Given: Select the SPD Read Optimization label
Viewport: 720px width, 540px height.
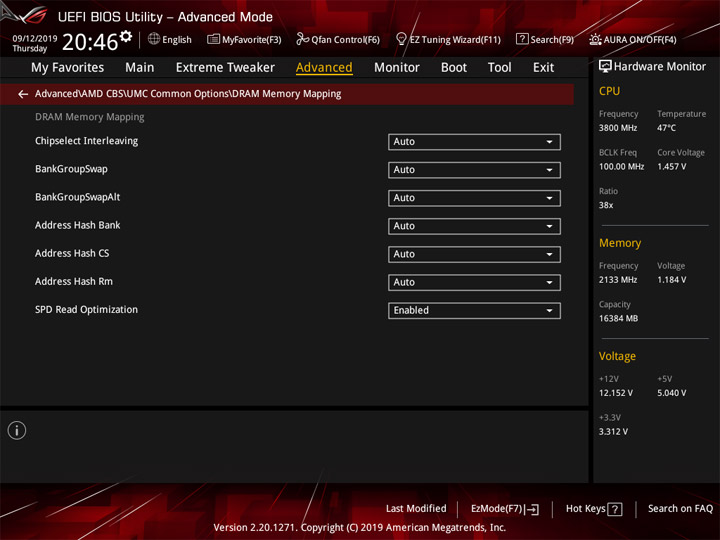Looking at the screenshot, I should coord(86,309).
